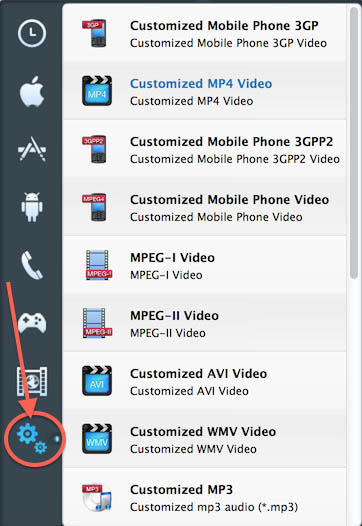
Task: Click the MP3 audio disc icon
Action: tap(97, 497)
